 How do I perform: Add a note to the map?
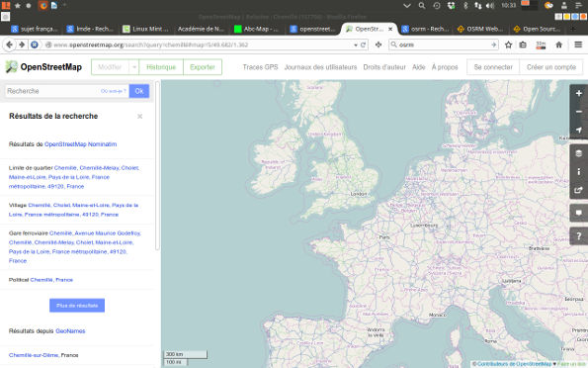[x=579, y=213]
